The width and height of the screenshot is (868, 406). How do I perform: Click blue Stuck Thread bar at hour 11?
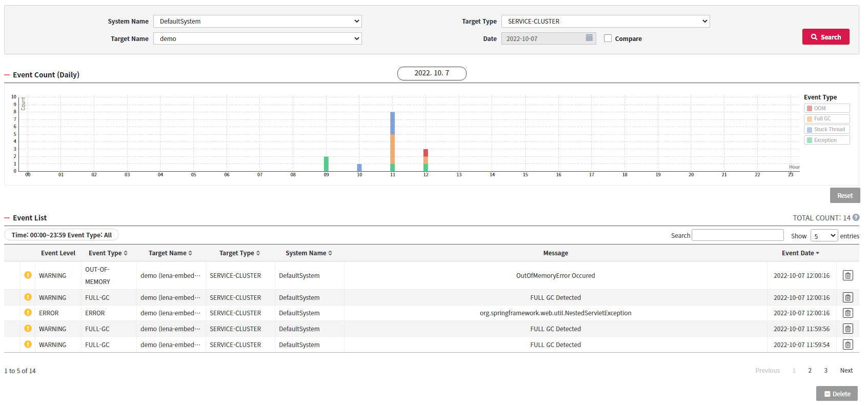click(393, 123)
